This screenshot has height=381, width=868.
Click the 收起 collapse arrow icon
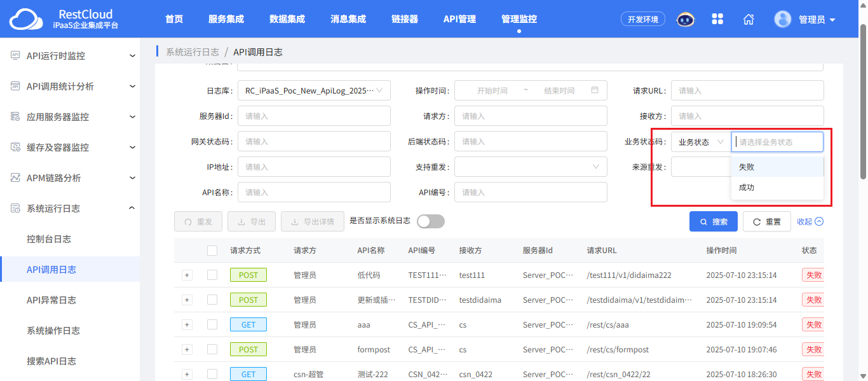(x=819, y=221)
